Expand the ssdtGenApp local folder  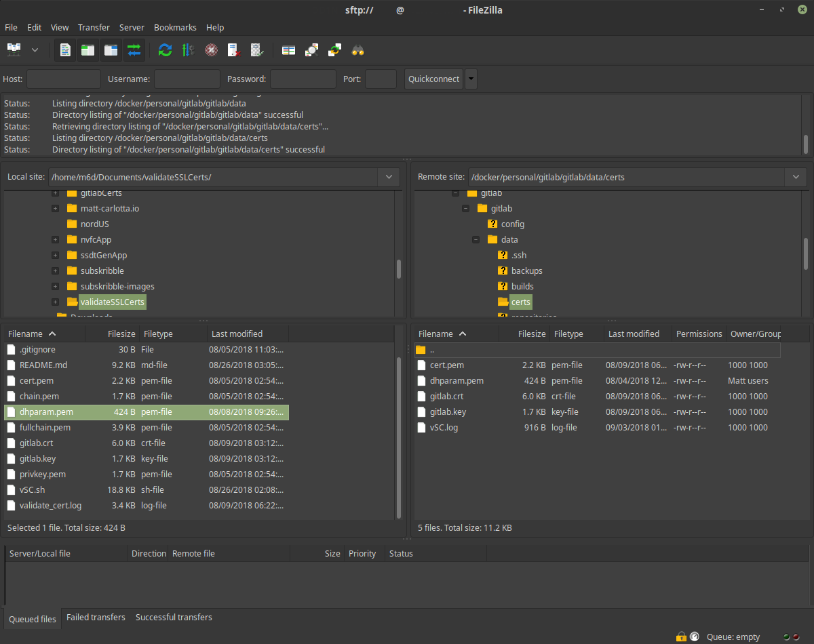tap(56, 255)
